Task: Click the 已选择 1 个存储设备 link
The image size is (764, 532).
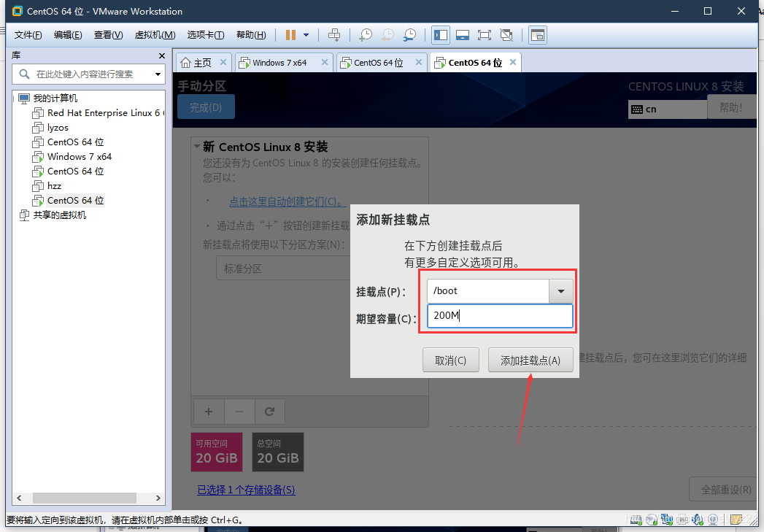Action: 246,490
